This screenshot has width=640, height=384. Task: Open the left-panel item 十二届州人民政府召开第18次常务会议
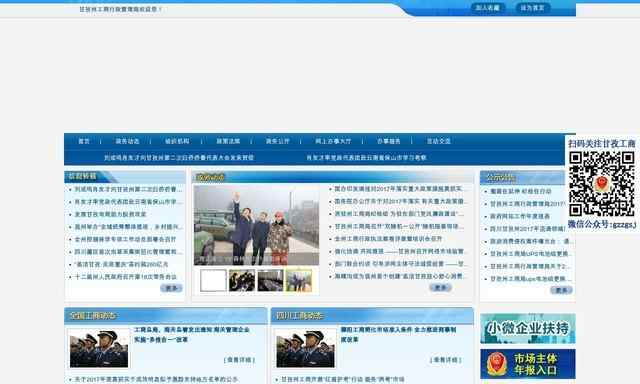[126, 277]
